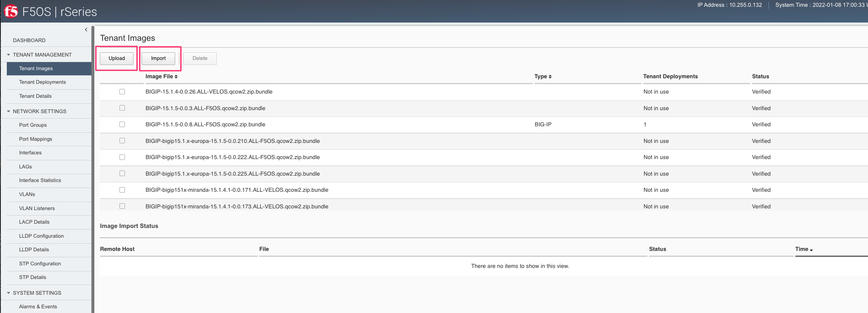Open Alarms & Events page
Viewport: 868px width, 313px height.
click(38, 307)
